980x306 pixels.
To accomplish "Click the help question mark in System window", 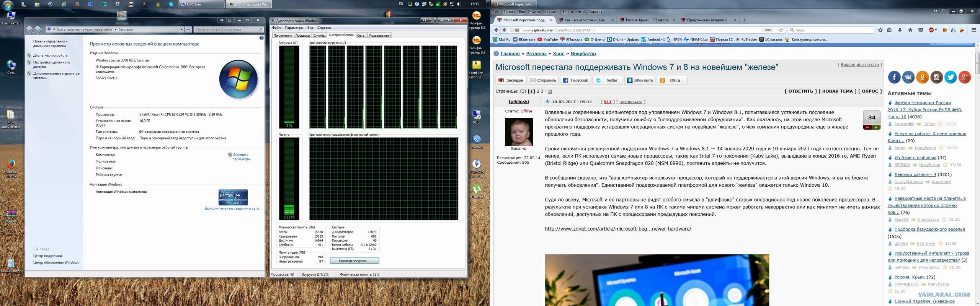I will [261, 38].
